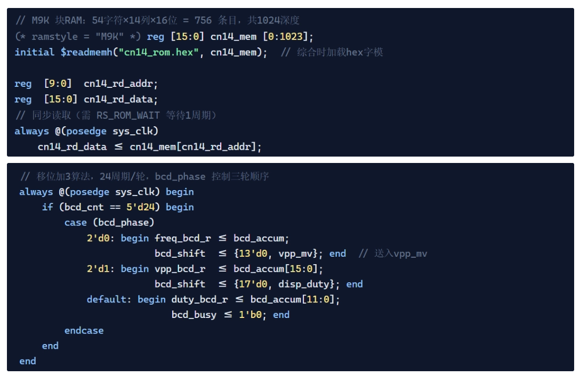Click the endcase keyword
This screenshot has height=376, width=588.
(84, 331)
